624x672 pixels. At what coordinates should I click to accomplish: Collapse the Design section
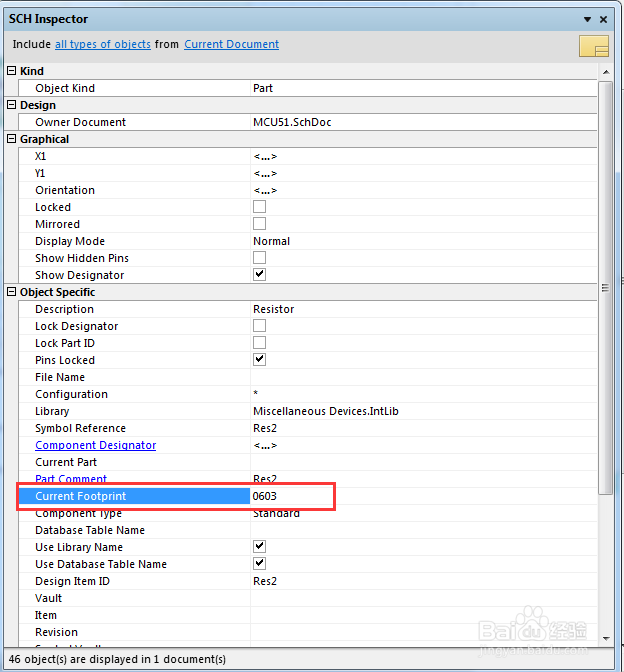click(12, 105)
